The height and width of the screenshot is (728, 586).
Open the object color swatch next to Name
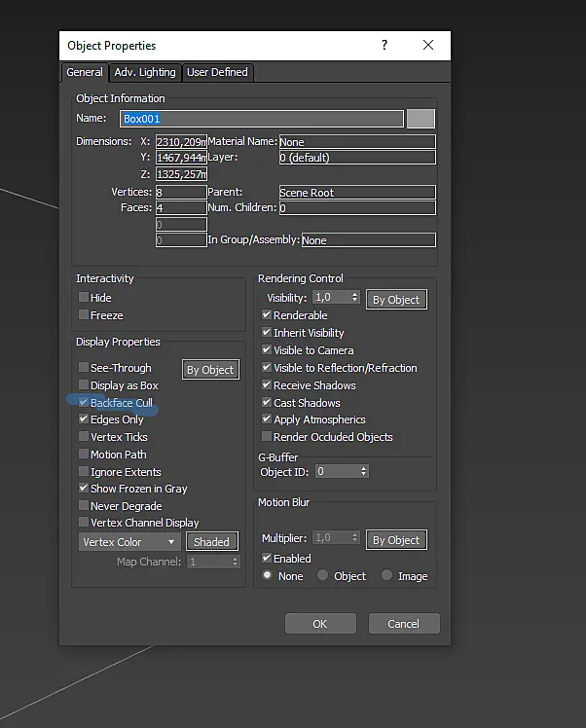[x=421, y=119]
